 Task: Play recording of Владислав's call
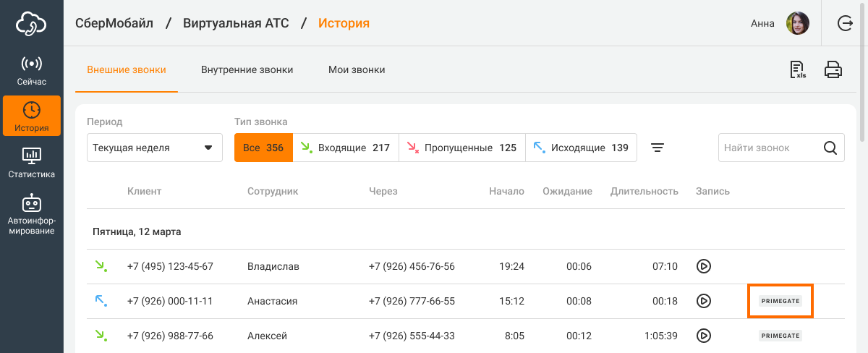click(703, 266)
